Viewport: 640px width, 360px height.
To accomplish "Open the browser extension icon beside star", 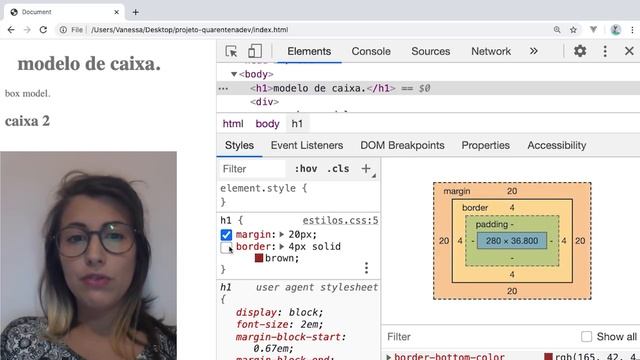I will (593, 30).
